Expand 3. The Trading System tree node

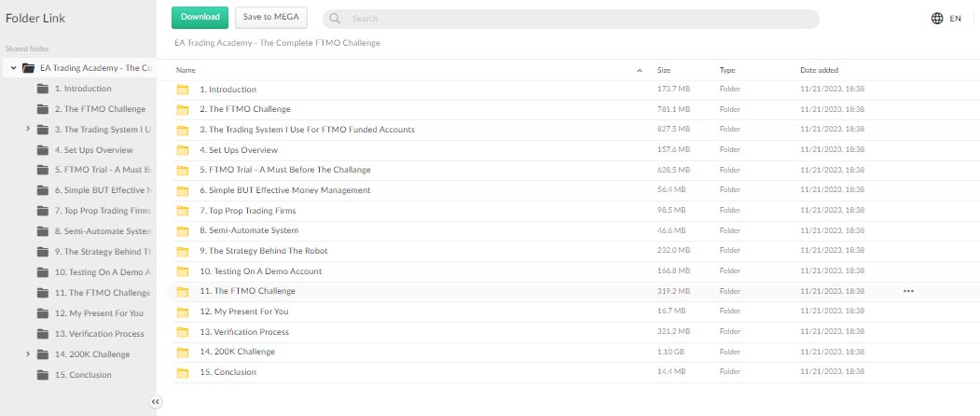[x=27, y=130]
